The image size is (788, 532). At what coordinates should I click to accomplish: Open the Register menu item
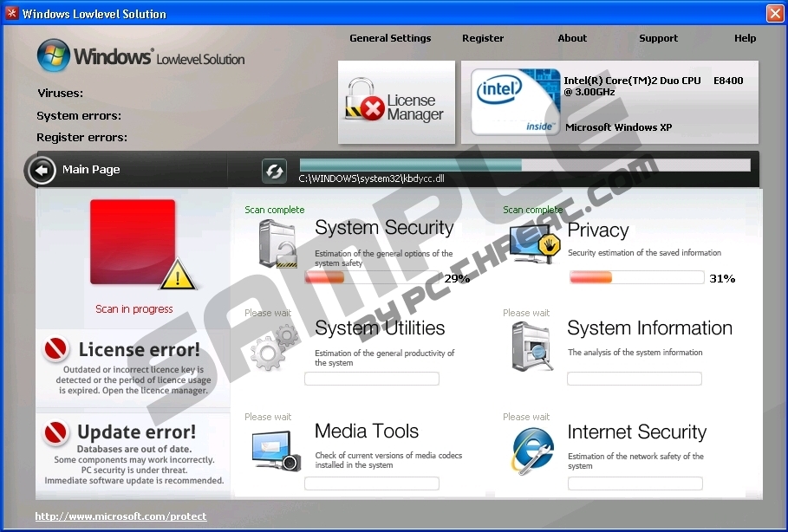483,38
